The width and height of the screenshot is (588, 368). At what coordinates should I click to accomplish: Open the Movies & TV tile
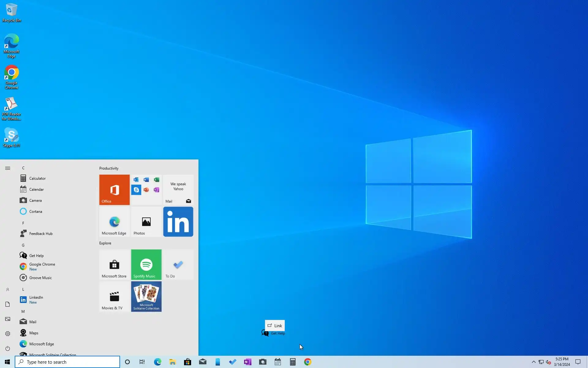tap(114, 296)
